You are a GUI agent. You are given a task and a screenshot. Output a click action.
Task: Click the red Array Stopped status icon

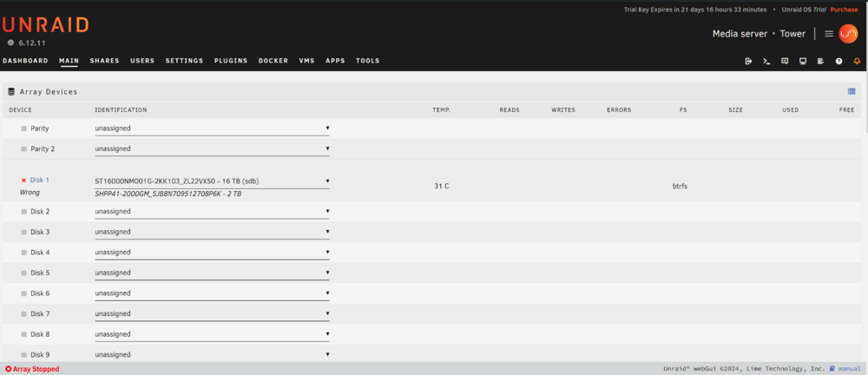click(x=9, y=369)
